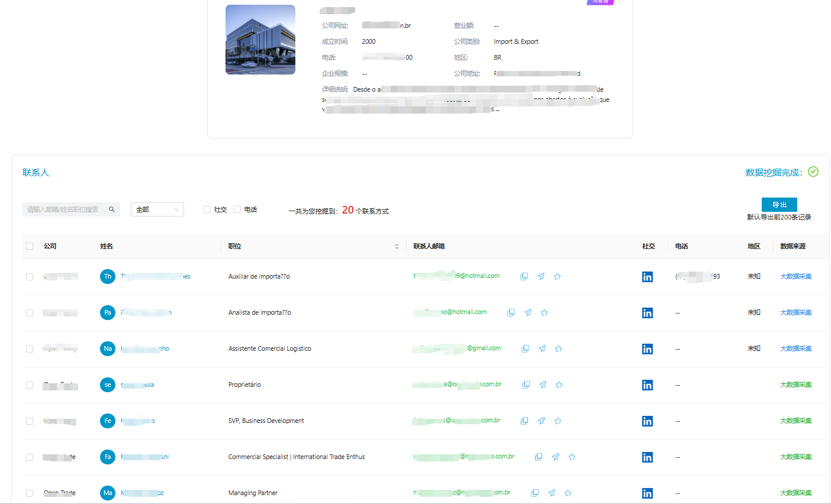The image size is (831, 504).
Task: Star the Auxiliar de importa??o contact
Action: 557,276
